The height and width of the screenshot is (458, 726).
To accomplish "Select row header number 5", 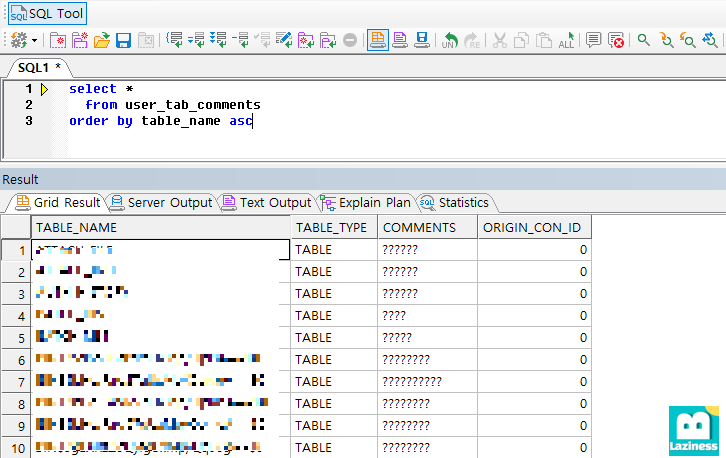I will click(x=16, y=338).
